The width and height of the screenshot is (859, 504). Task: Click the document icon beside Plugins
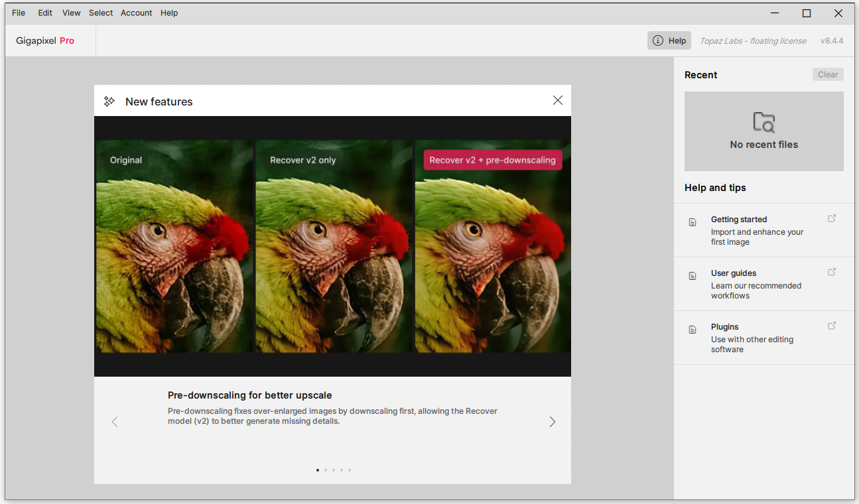[693, 330]
